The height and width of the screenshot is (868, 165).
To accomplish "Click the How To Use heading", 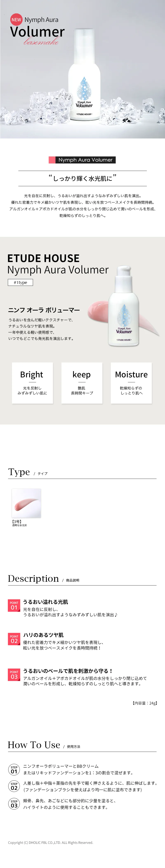I will pos(34,745).
